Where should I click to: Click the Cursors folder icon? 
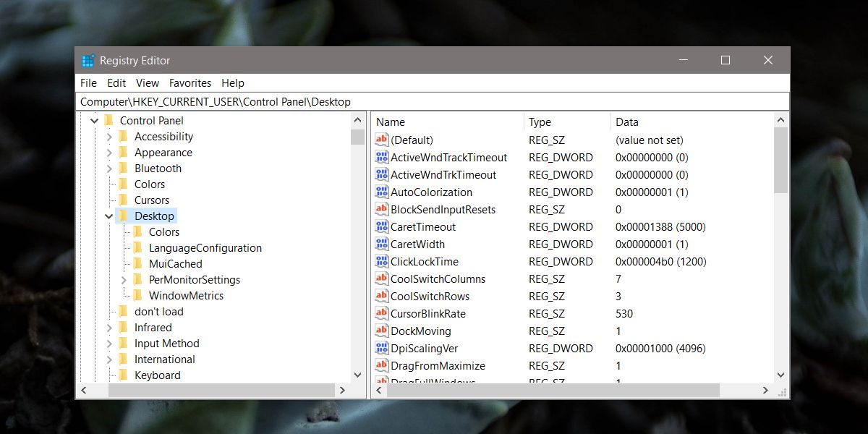pos(123,200)
